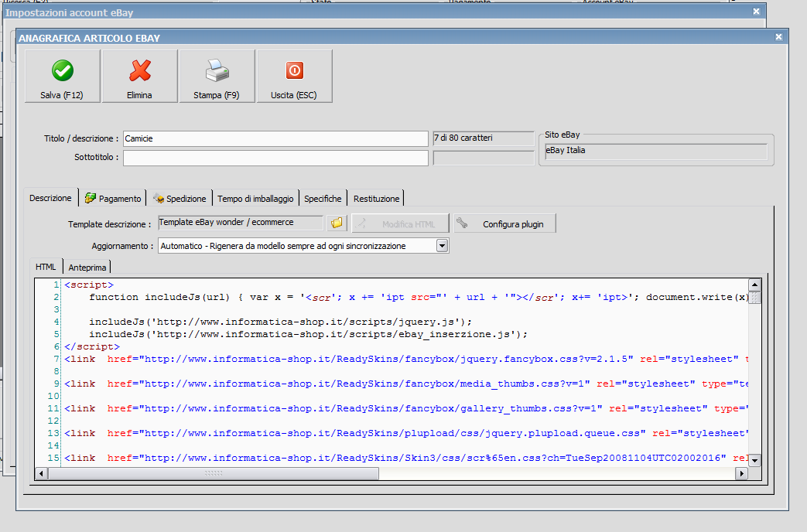The image size is (807, 532).
Task: Click horizontal scrollbar left arrow
Action: [41, 473]
